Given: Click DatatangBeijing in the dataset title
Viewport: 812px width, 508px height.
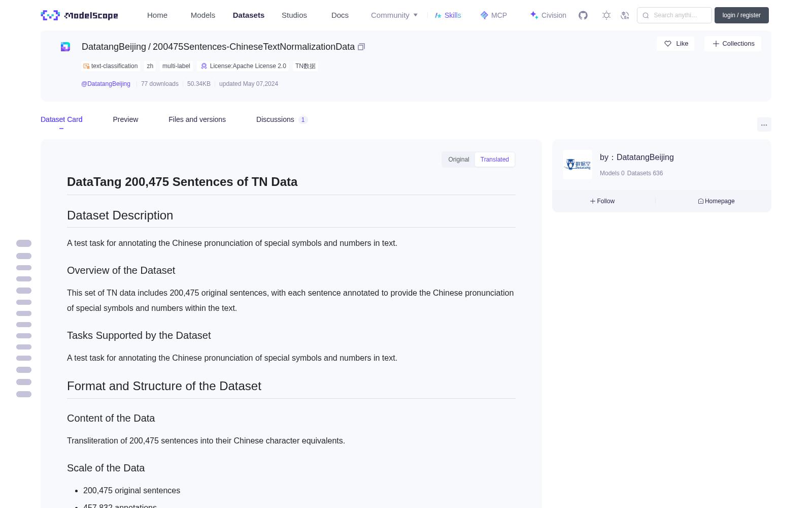Looking at the screenshot, I should coord(114,47).
